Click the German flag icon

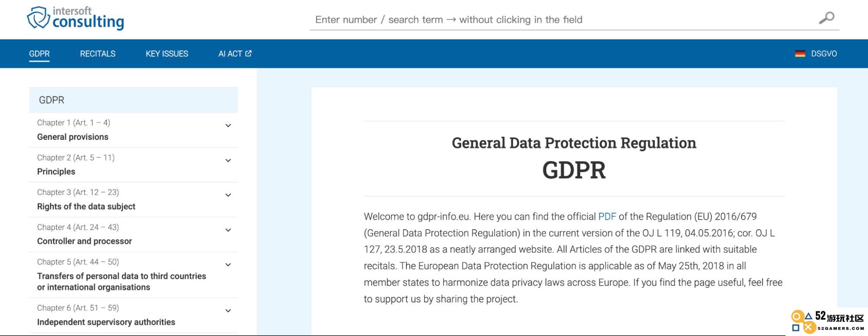[x=800, y=54]
